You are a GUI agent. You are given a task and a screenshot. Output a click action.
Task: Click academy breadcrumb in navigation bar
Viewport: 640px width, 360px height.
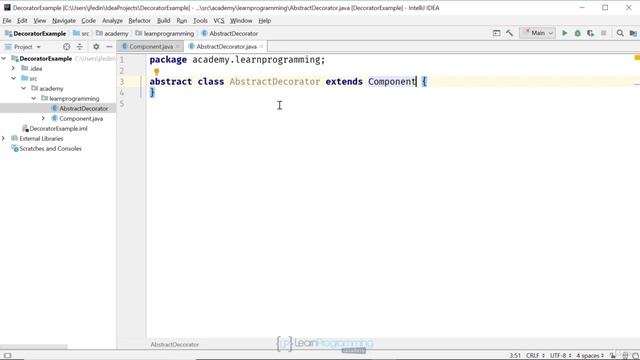pyautogui.click(x=112, y=33)
